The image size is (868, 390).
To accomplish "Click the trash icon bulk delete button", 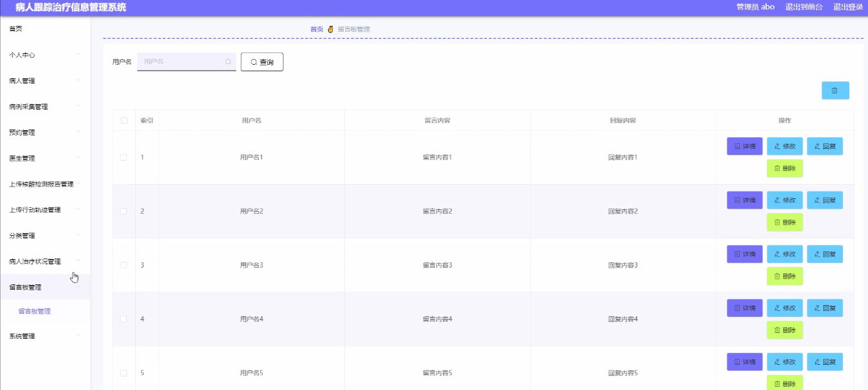I will (x=835, y=91).
